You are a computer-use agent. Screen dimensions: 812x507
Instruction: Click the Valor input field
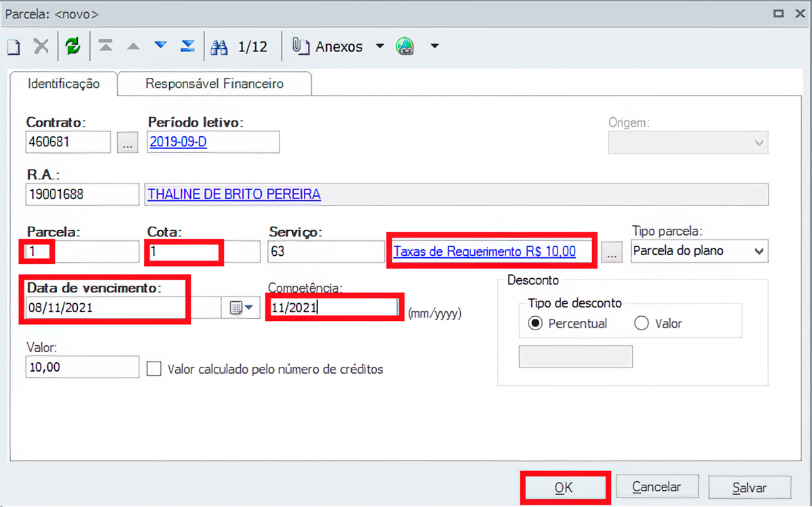pos(82,367)
